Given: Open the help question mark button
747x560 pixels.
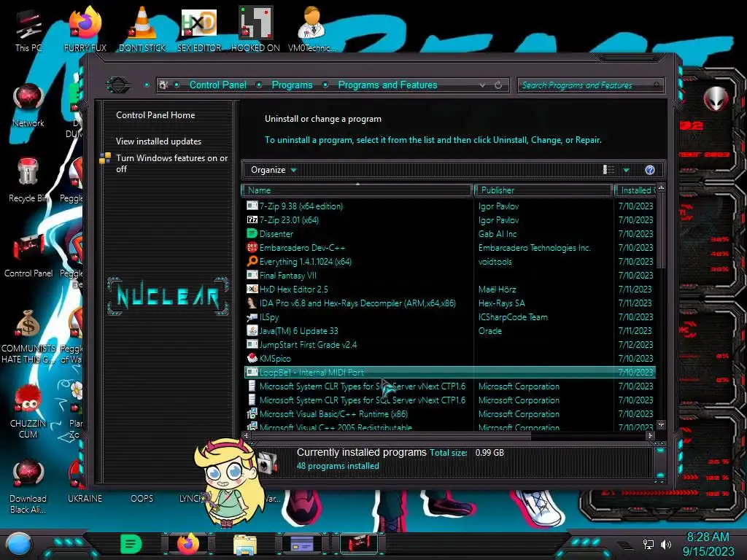Looking at the screenshot, I should (x=650, y=170).
